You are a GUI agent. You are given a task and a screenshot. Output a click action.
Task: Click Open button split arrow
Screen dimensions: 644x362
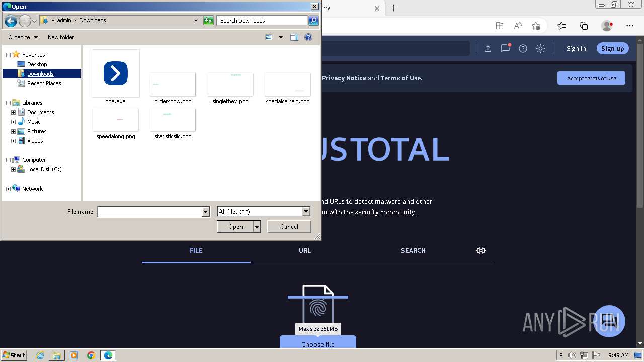tap(257, 227)
